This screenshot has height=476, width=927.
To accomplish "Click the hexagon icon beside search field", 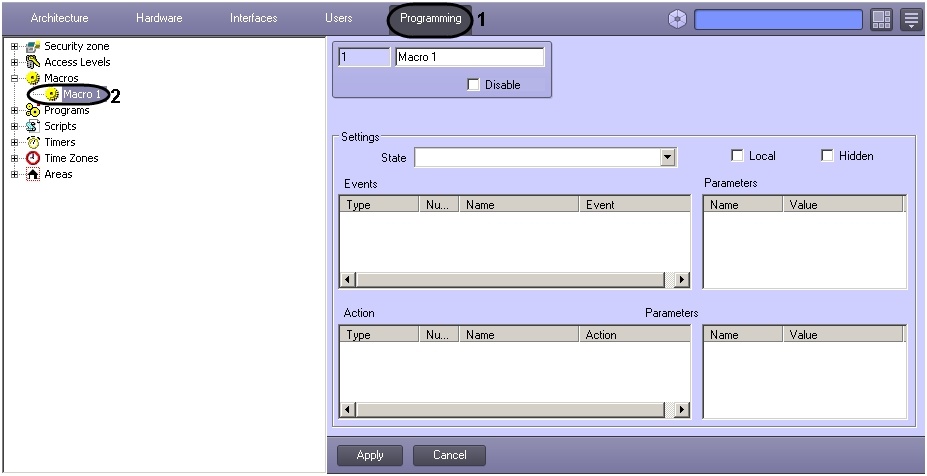I will pos(677,20).
